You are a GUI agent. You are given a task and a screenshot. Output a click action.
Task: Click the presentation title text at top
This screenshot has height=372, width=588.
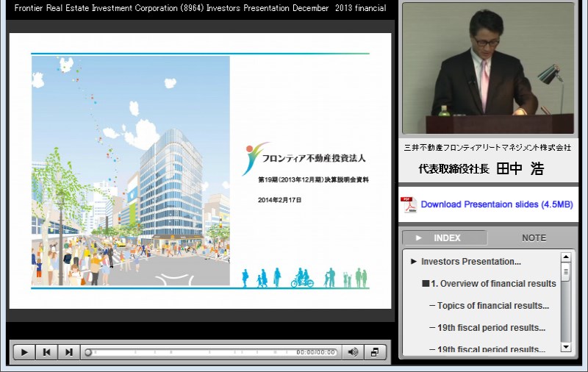pyautogui.click(x=200, y=8)
